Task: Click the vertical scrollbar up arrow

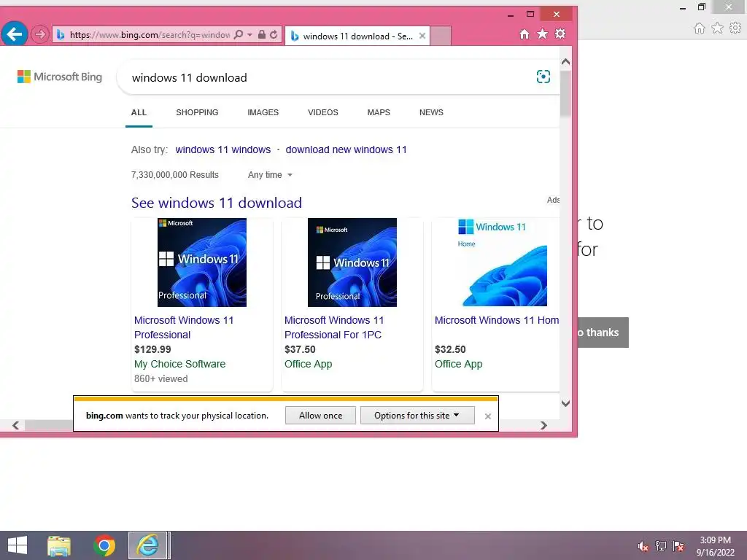Action: (565, 62)
